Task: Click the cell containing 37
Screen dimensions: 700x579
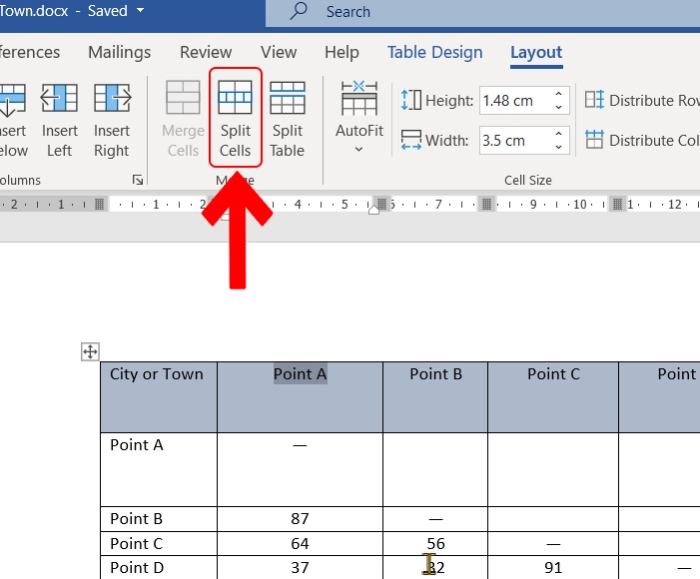Action: point(300,567)
